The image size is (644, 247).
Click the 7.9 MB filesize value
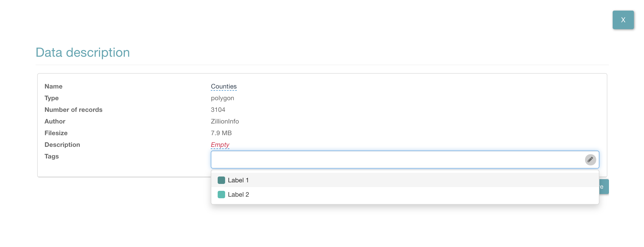click(221, 133)
